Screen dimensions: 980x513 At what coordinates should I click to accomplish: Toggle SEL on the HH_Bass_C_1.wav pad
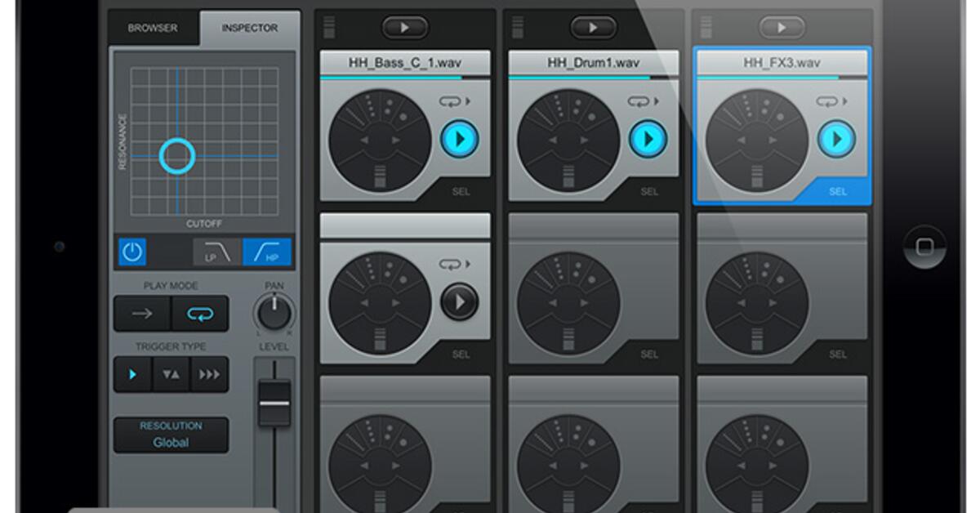[x=461, y=192]
